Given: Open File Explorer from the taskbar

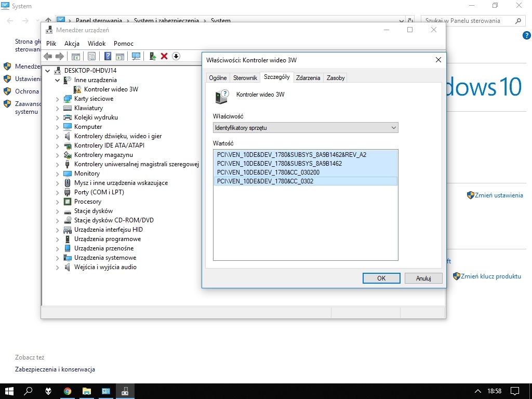Looking at the screenshot, I should coord(87,391).
